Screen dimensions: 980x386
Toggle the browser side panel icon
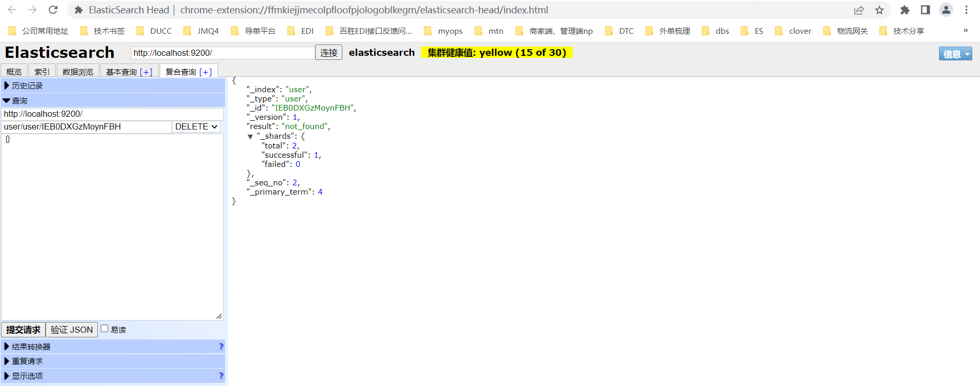coord(925,10)
